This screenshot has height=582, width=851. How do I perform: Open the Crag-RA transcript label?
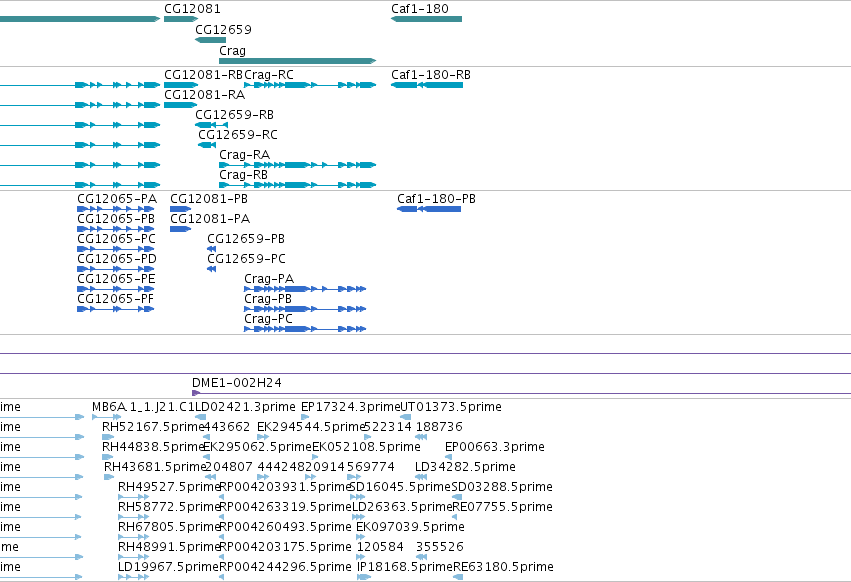click(244, 155)
